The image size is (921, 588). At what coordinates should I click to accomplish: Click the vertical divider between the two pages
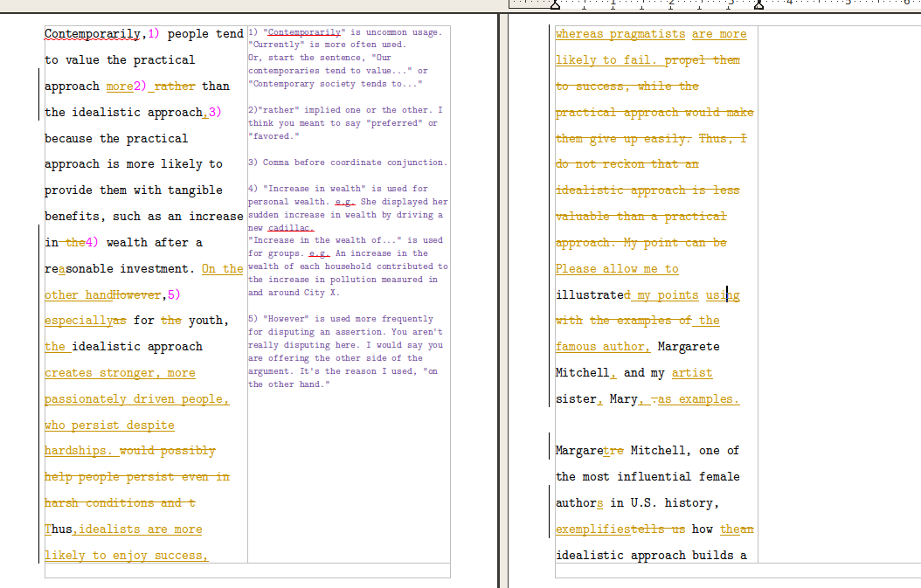pos(498,297)
